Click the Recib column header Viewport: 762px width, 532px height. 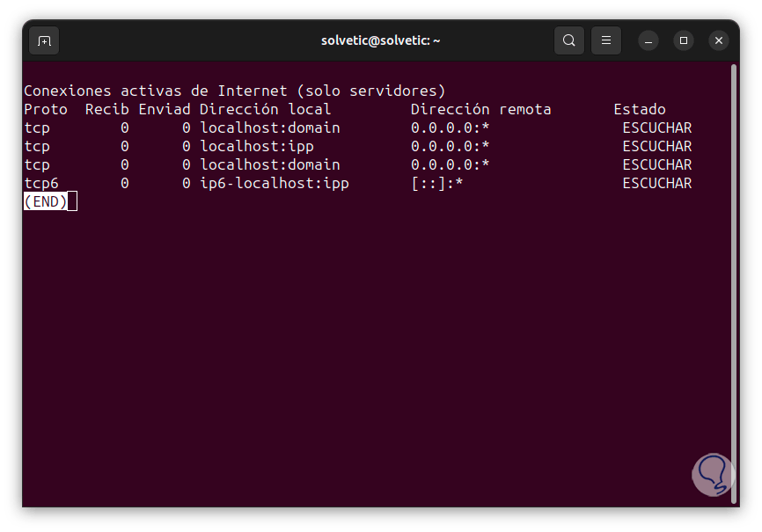click(x=106, y=109)
